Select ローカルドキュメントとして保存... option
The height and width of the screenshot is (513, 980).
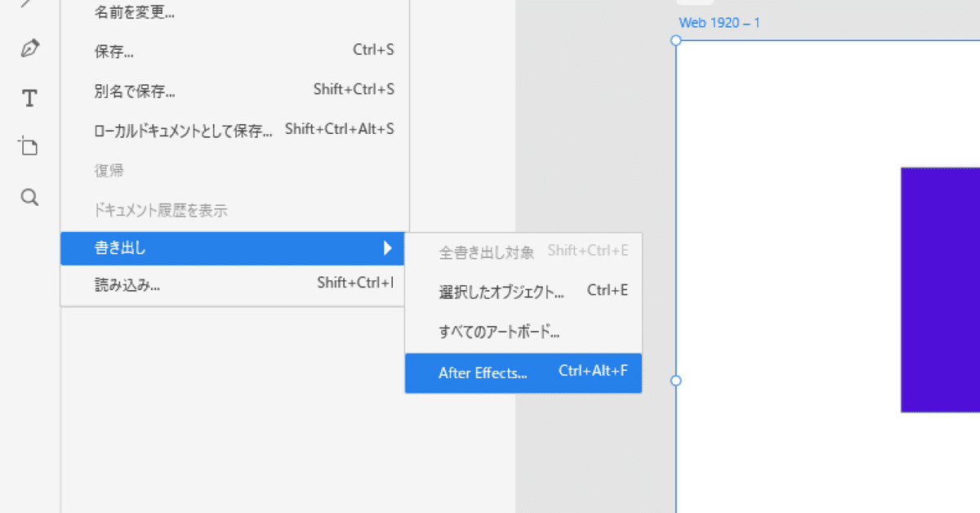[x=235, y=129]
